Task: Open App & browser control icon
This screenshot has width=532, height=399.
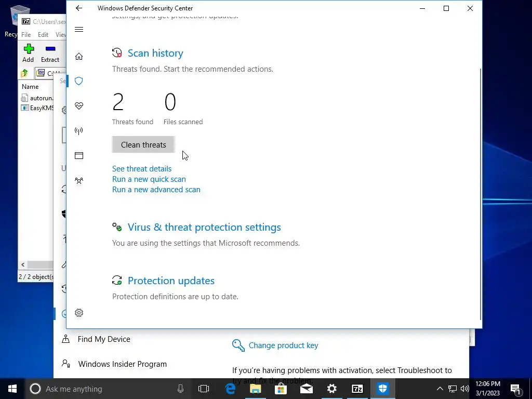Action: [79, 155]
